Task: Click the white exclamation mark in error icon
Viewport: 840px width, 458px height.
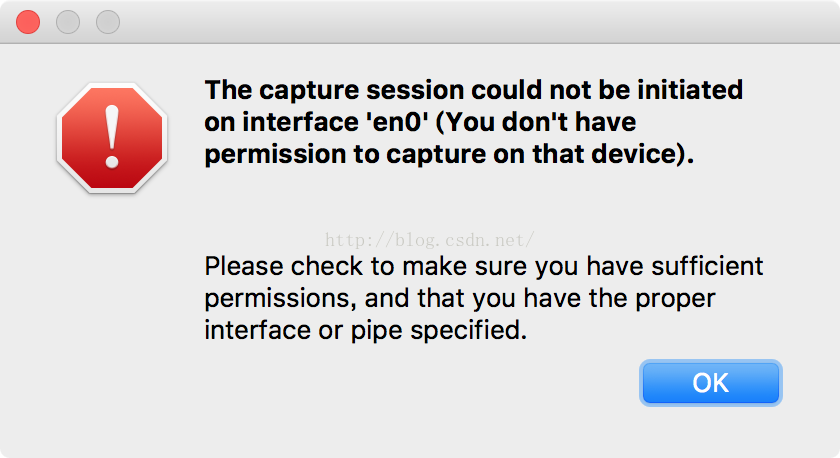Action: click(112, 137)
